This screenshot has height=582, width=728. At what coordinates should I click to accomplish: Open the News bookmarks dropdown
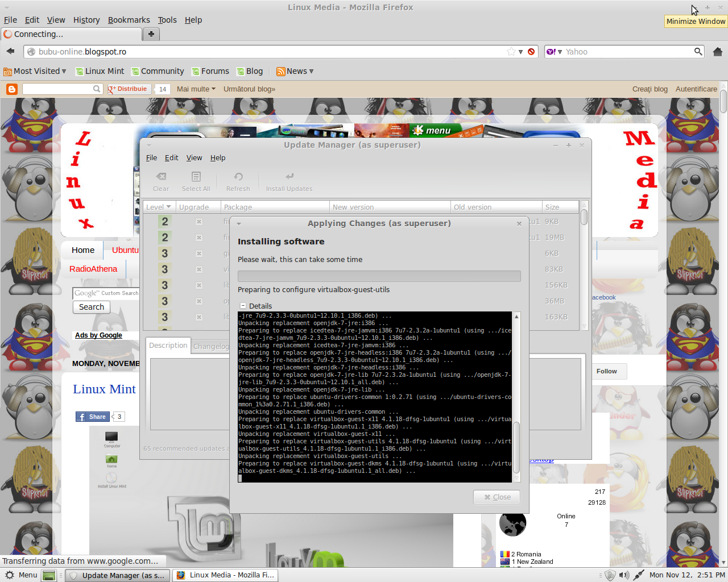[295, 71]
